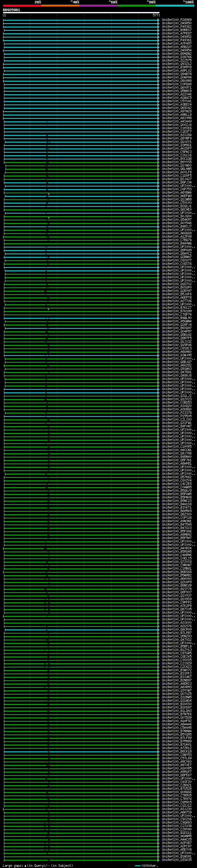This screenshot has width=197, height=868.
Task: Select hit UniRef100_Q11WB8
Action: point(177,200)
